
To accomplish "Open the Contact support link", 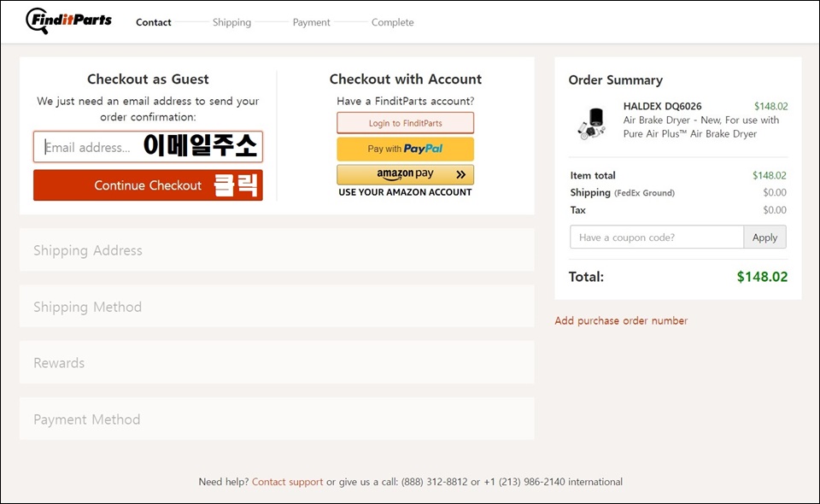I will tap(287, 482).
